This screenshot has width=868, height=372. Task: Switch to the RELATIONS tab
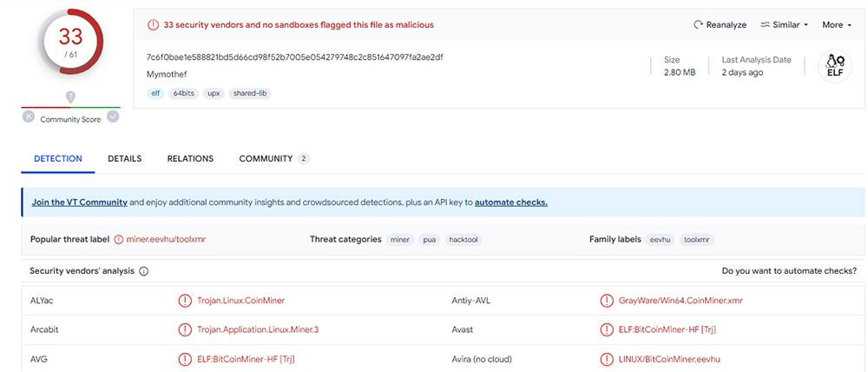pyautogui.click(x=190, y=158)
